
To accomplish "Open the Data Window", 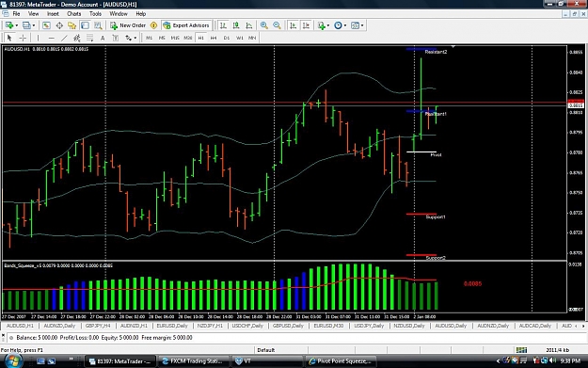I will [59, 25].
